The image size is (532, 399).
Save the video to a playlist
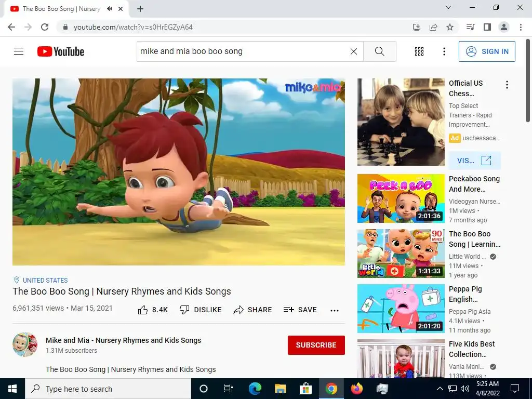pyautogui.click(x=300, y=310)
